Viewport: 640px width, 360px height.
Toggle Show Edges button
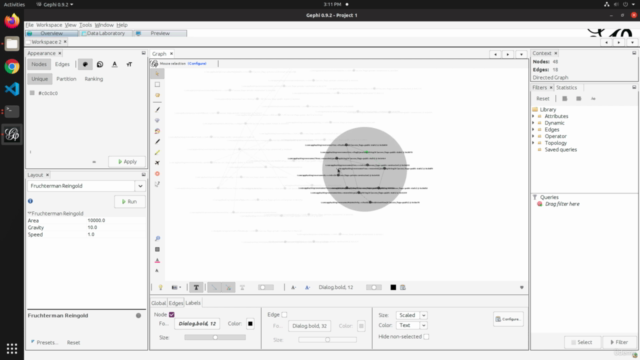pyautogui.click(x=214, y=287)
